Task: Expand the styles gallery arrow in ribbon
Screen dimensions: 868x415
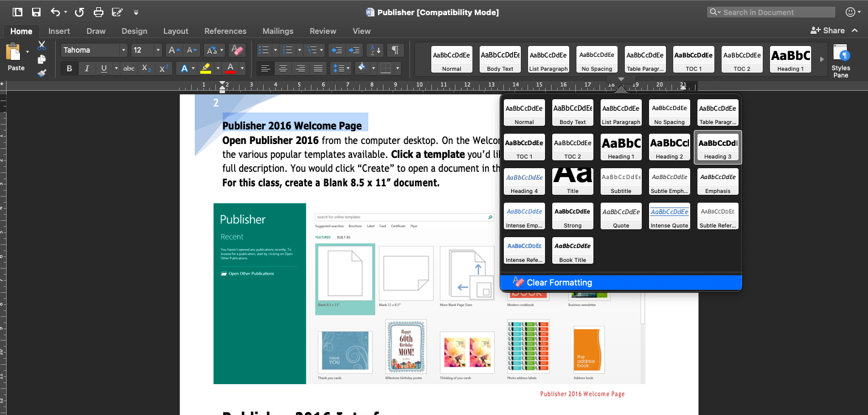Action: point(821,59)
